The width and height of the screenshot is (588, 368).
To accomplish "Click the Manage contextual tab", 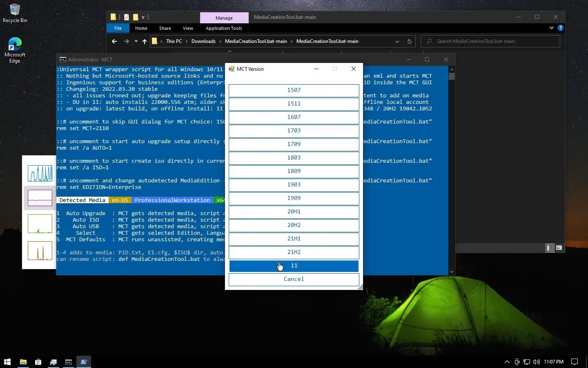I will pos(224,18).
